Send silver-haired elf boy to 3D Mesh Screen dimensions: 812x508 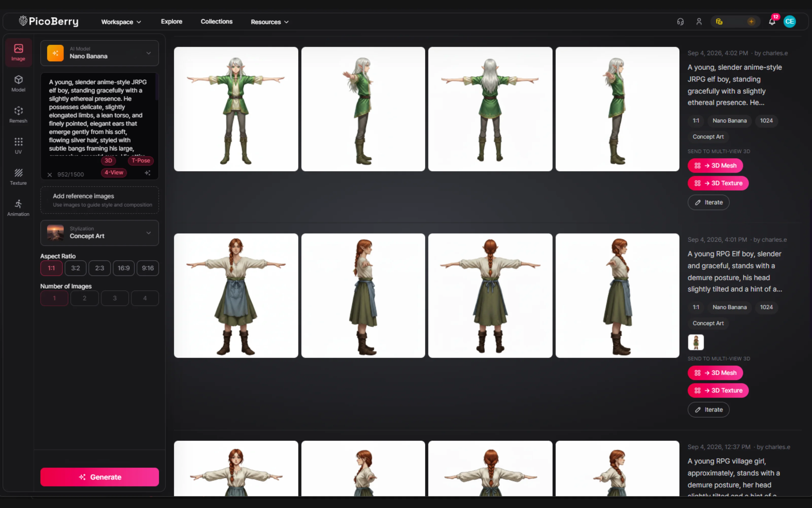point(715,166)
